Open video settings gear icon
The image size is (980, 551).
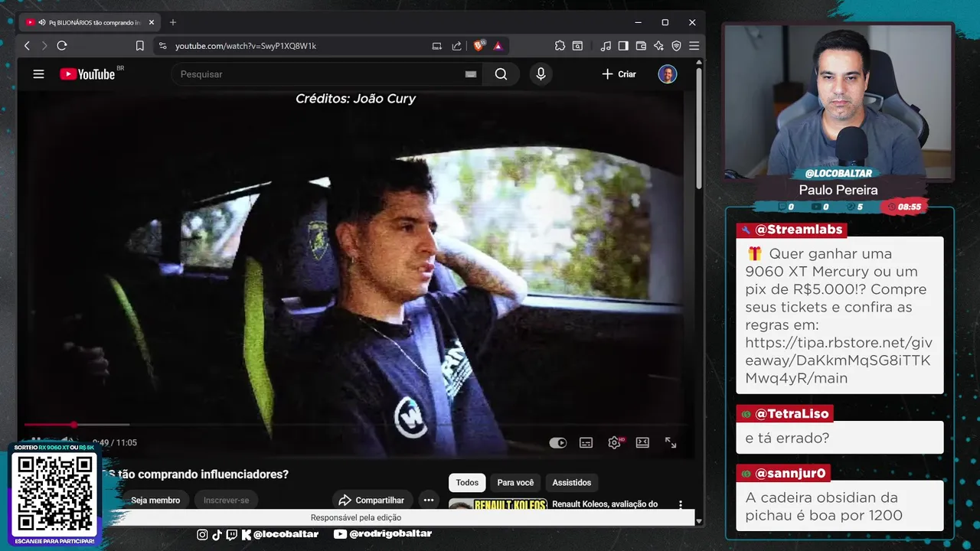pos(614,442)
